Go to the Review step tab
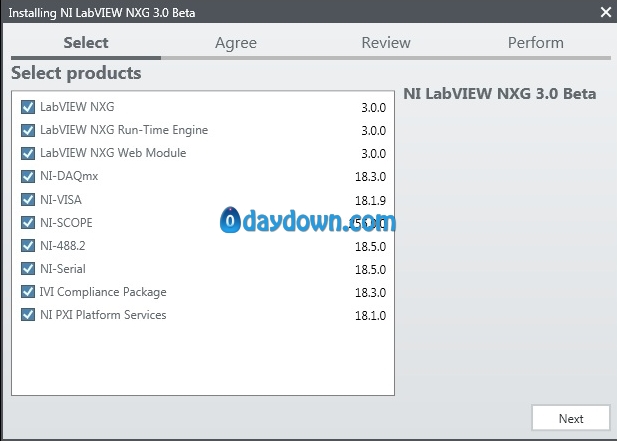The image size is (617, 441). [386, 42]
